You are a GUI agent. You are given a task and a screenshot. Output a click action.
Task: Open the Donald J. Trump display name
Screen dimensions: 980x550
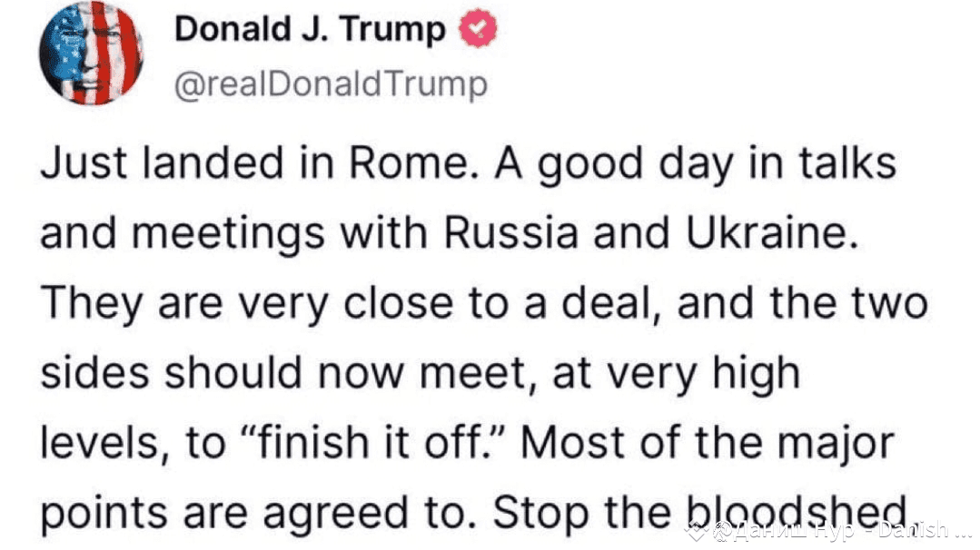[x=310, y=29]
